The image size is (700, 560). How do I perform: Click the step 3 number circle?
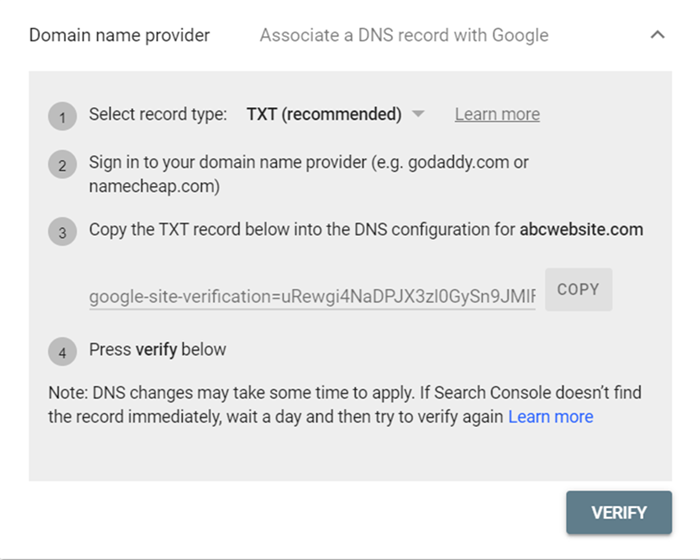pos(62,232)
